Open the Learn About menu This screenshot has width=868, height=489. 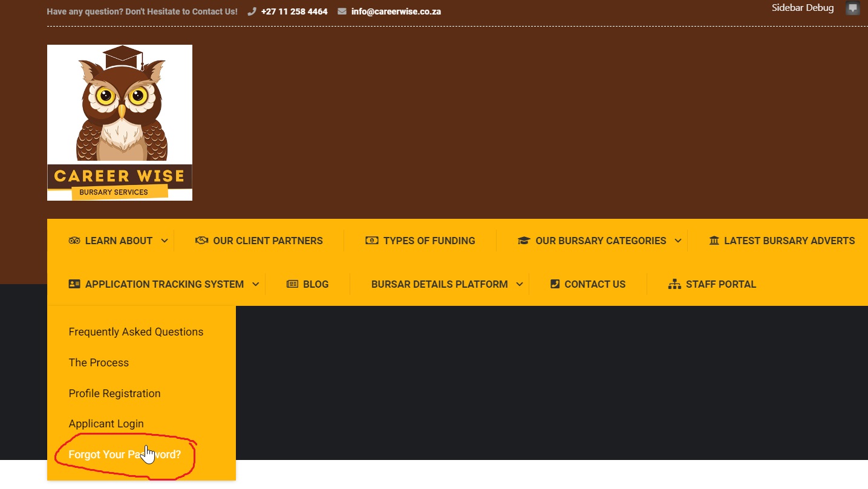[x=119, y=241]
